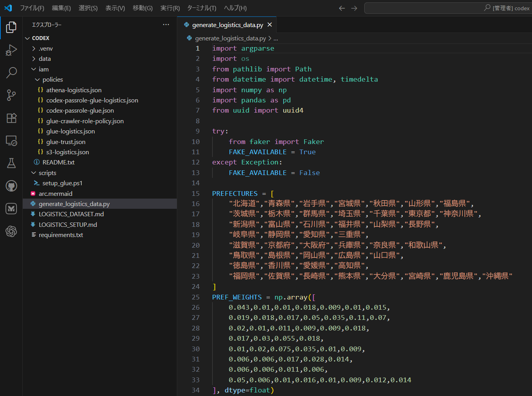The height and width of the screenshot is (396, 532).
Task: Open the Explorer view in activity bar
Action: (11, 27)
